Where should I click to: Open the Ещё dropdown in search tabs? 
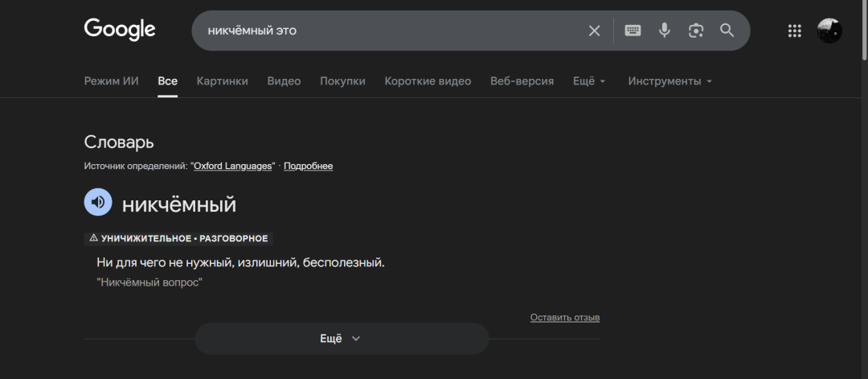(588, 81)
